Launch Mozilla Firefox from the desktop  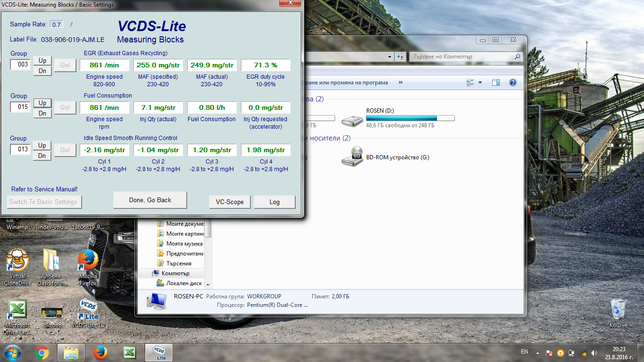click(88, 260)
